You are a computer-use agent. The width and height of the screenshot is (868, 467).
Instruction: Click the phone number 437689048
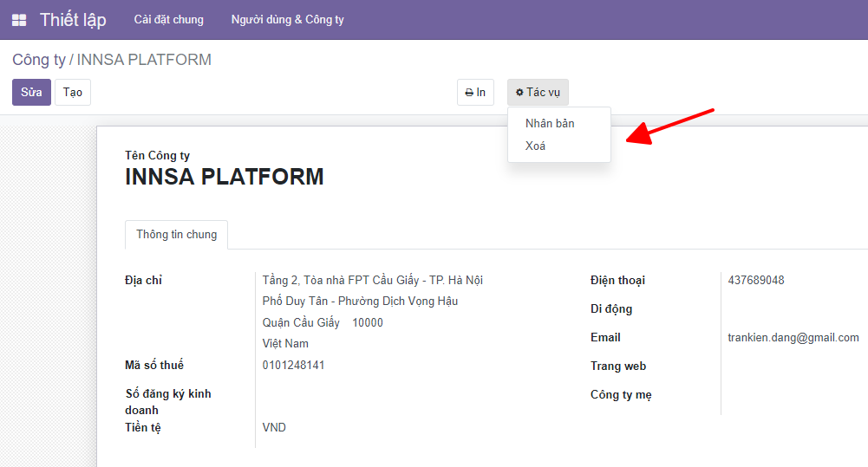click(756, 280)
